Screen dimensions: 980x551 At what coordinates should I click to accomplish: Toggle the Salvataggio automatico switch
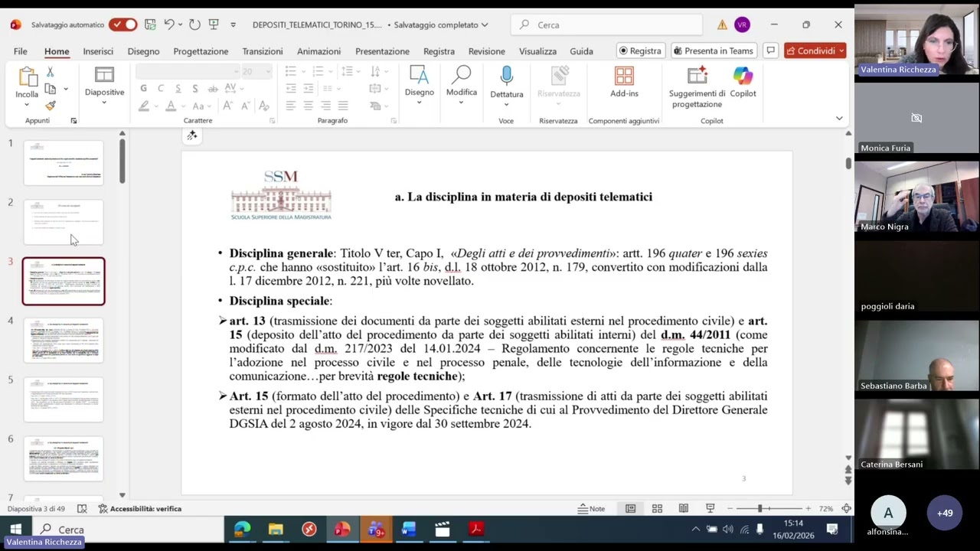(x=122, y=24)
